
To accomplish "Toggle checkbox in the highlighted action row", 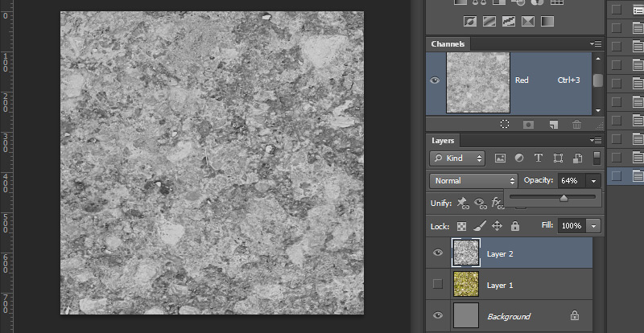I will pos(616,176).
